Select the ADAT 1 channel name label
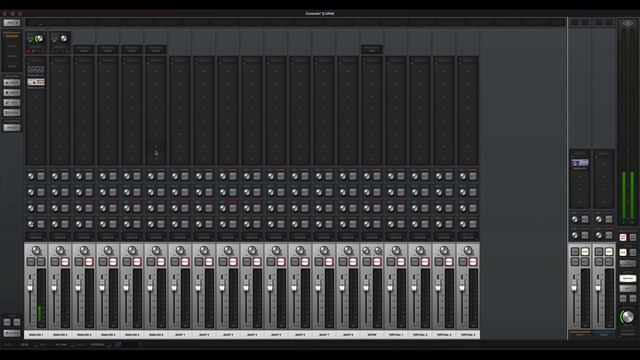 click(x=180, y=335)
